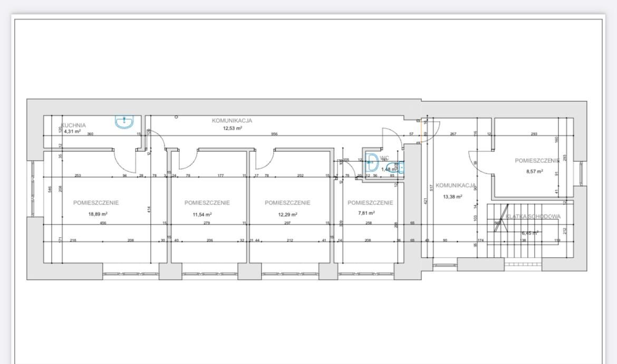Click the area value 8,57 m²
617x364 pixels.
534,171
